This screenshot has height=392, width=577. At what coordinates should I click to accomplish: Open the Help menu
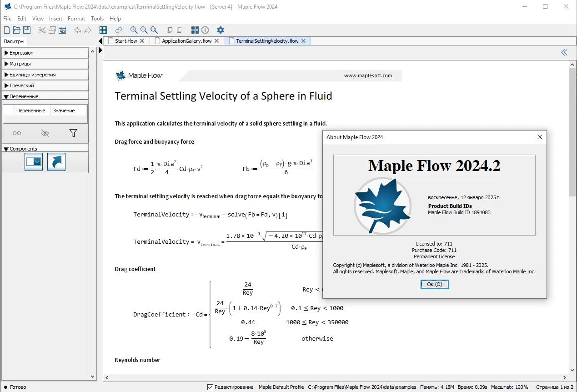click(115, 19)
